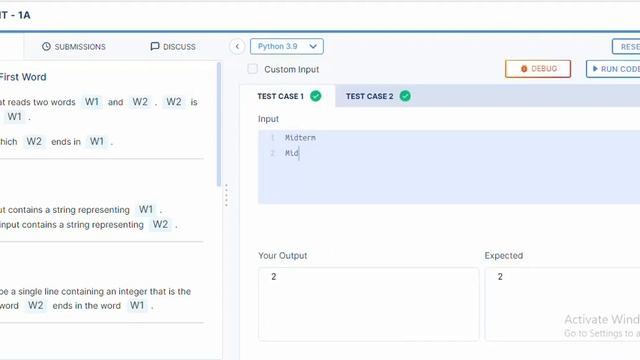Select the Test Case 2 tab
Image resolution: width=640 pixels, height=360 pixels.
click(x=378, y=96)
